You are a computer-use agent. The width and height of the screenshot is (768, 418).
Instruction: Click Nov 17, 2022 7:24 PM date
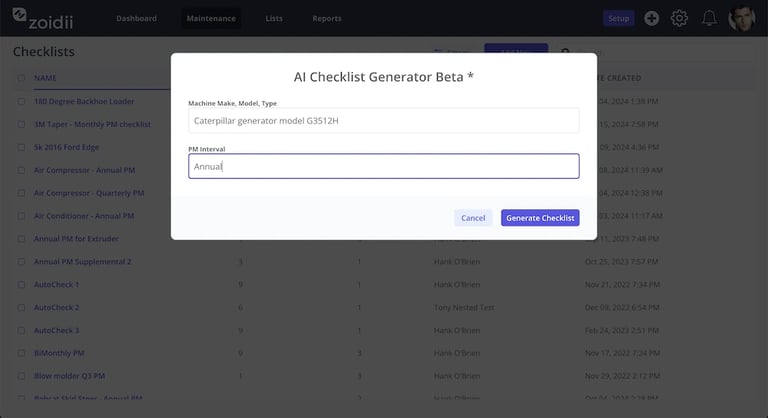[x=622, y=353]
